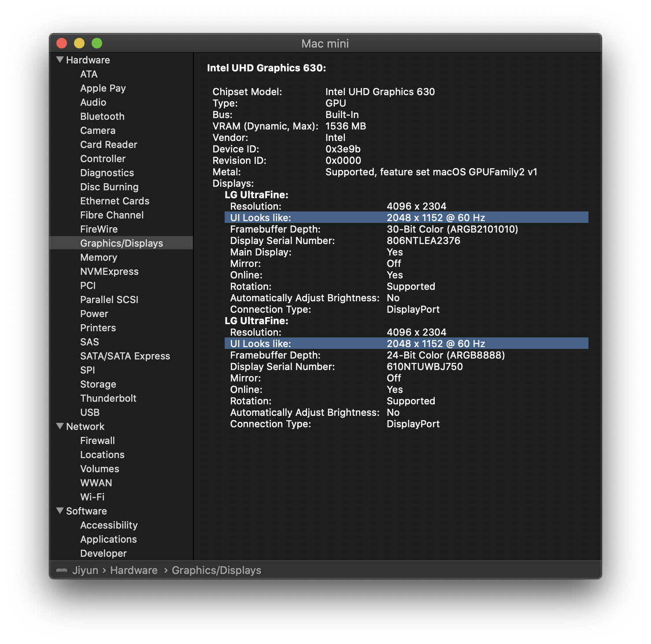This screenshot has width=651, height=644.
Task: Click Jiyun in the path bar
Action: pyautogui.click(x=85, y=570)
